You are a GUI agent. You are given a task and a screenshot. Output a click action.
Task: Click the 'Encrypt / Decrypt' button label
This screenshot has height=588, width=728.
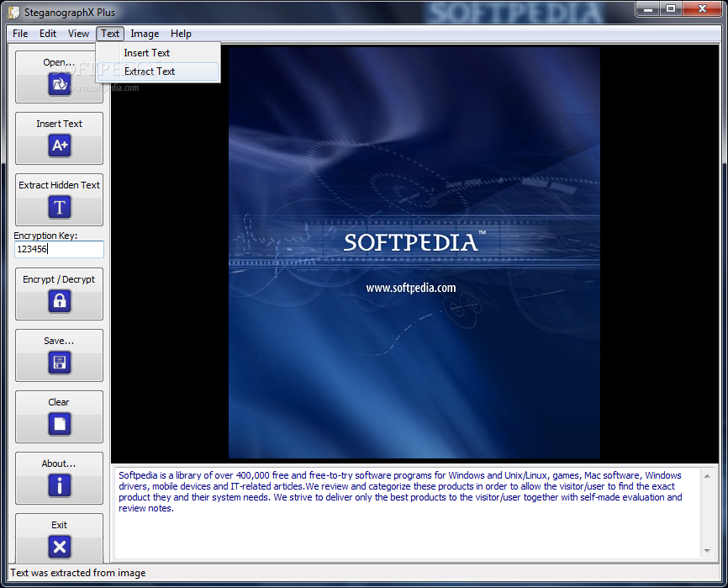click(x=59, y=279)
